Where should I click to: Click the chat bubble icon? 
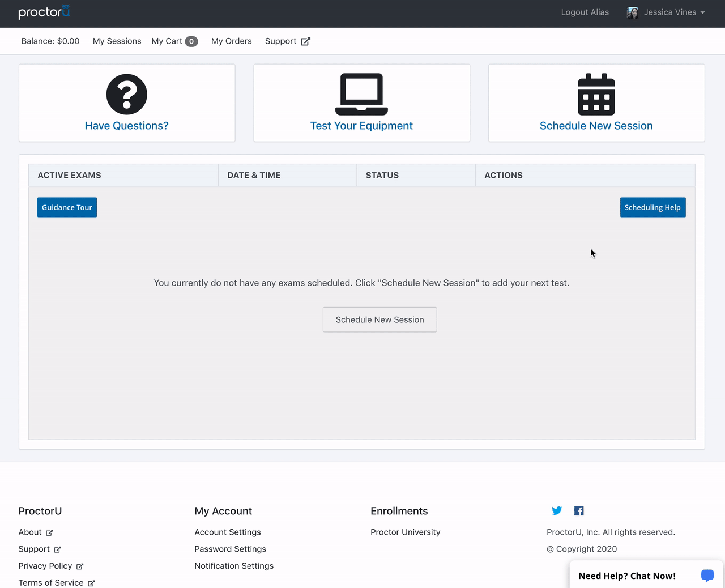pos(707,576)
